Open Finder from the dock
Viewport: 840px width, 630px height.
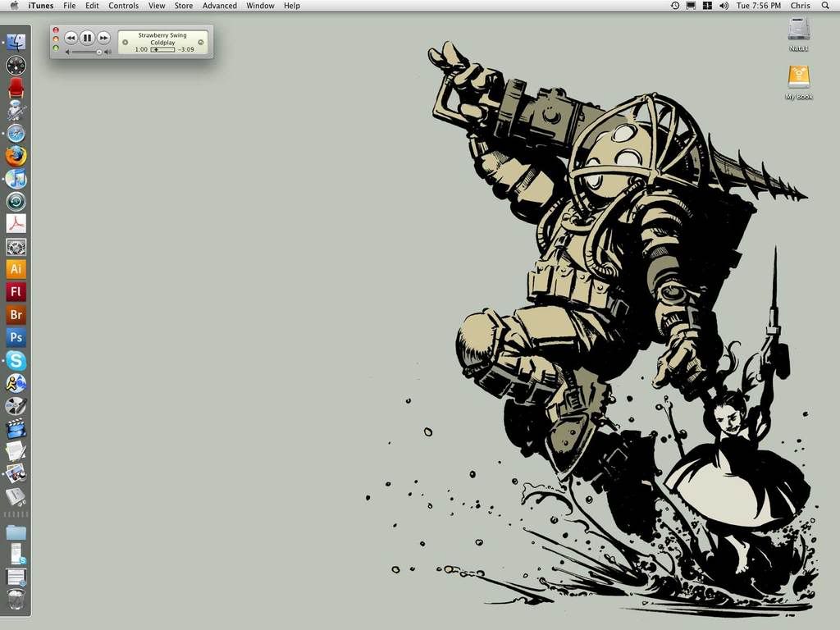tap(16, 43)
